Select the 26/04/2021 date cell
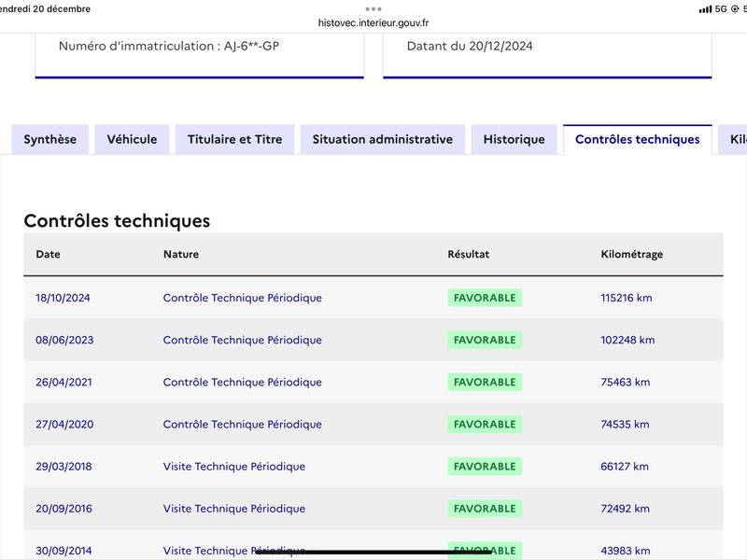This screenshot has width=747, height=560. click(63, 383)
